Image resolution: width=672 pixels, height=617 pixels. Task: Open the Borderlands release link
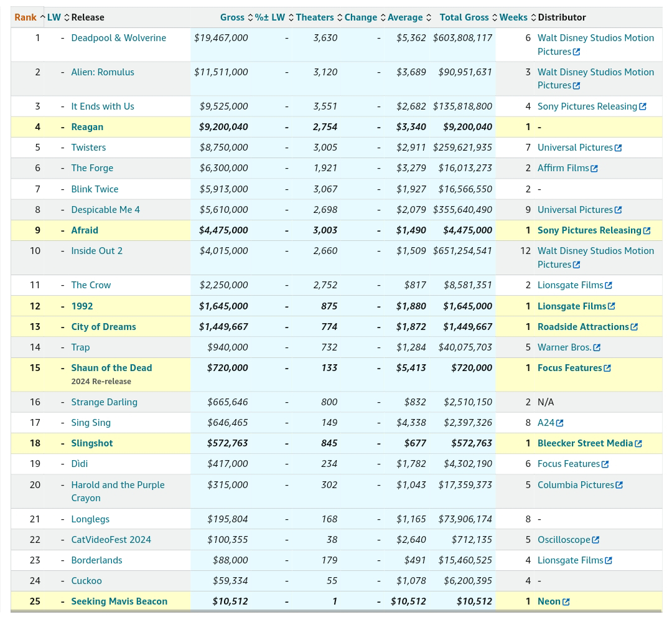96,560
